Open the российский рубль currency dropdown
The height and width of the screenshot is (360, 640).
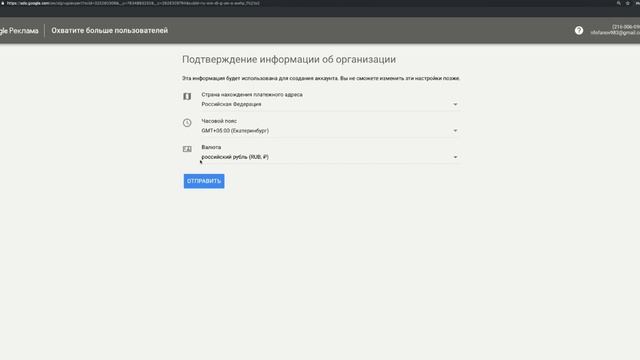coord(330,157)
